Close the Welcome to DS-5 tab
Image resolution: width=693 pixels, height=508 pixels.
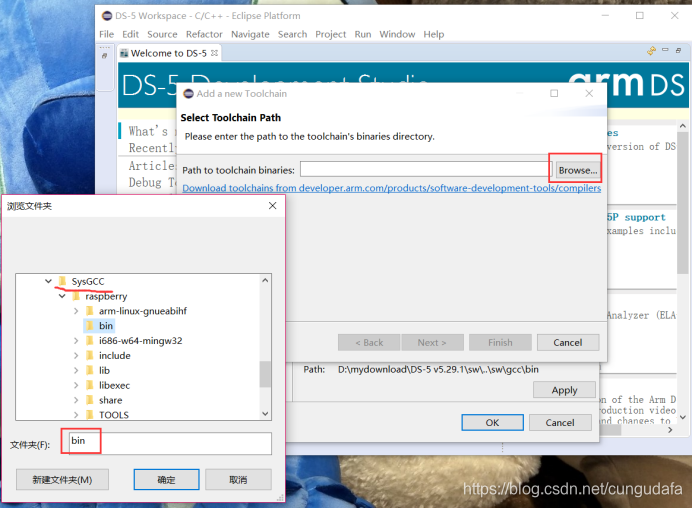tap(214, 53)
